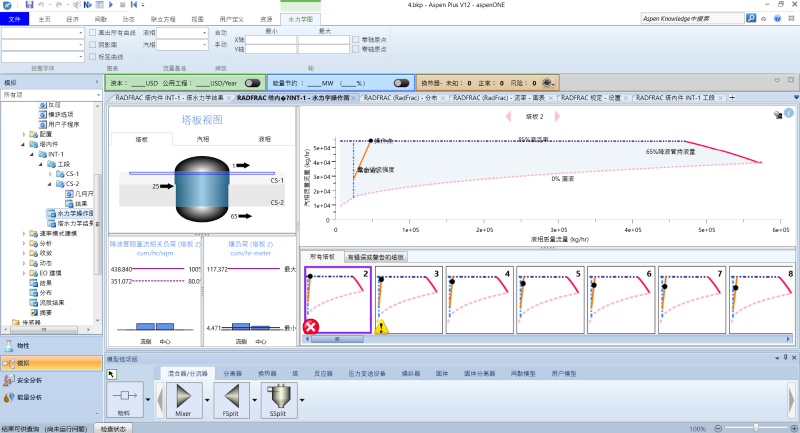Click the blue Run (play) arrow in quick access toolbar

[111, 5]
